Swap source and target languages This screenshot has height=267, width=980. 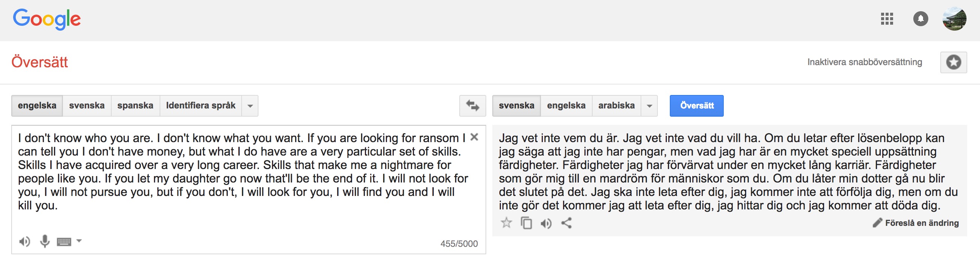[472, 105]
